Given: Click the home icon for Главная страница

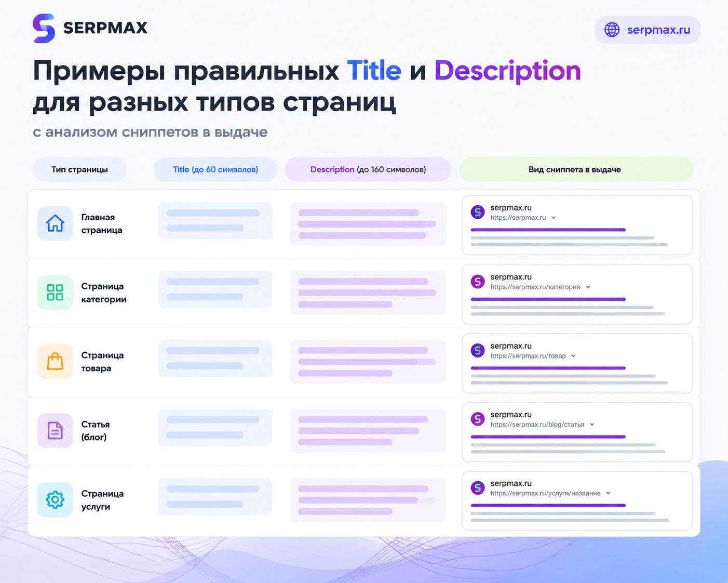Looking at the screenshot, I should pos(55,223).
